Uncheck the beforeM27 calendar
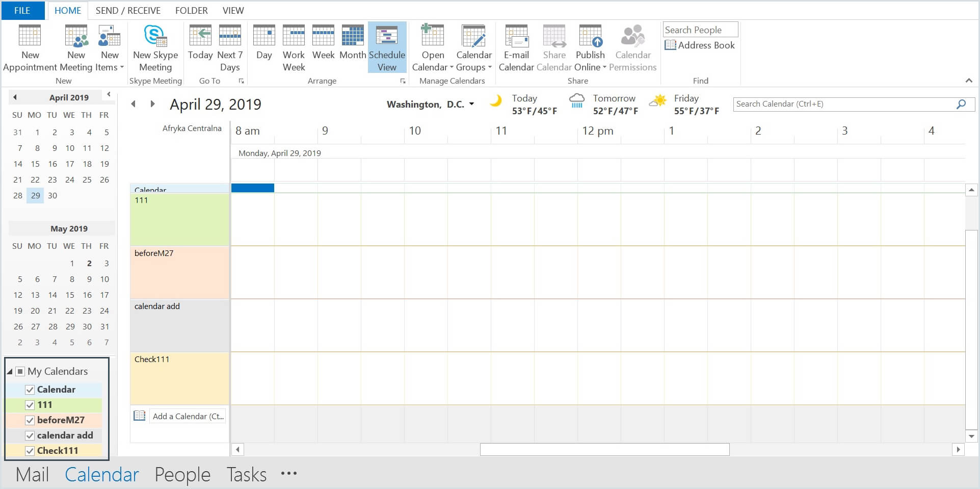The height and width of the screenshot is (489, 980). [x=29, y=420]
